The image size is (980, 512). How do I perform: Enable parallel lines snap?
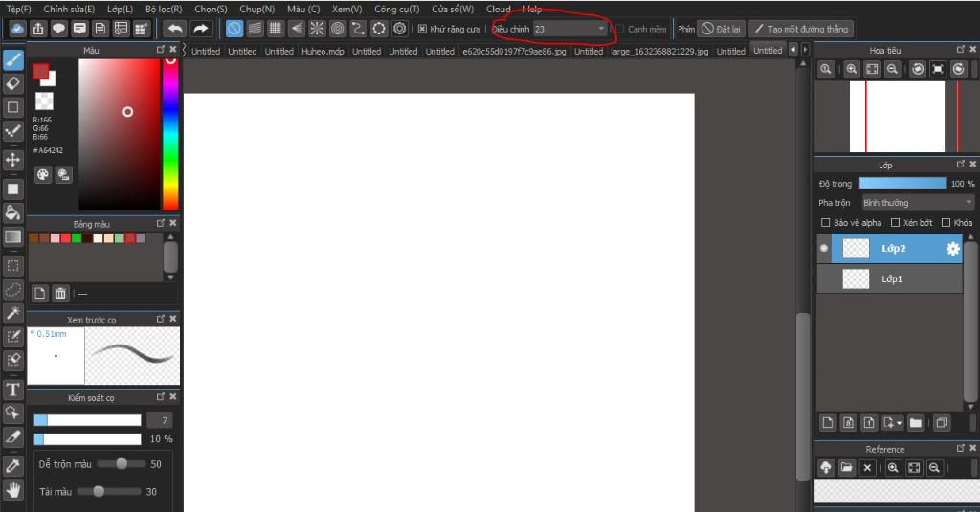pyautogui.click(x=255, y=29)
